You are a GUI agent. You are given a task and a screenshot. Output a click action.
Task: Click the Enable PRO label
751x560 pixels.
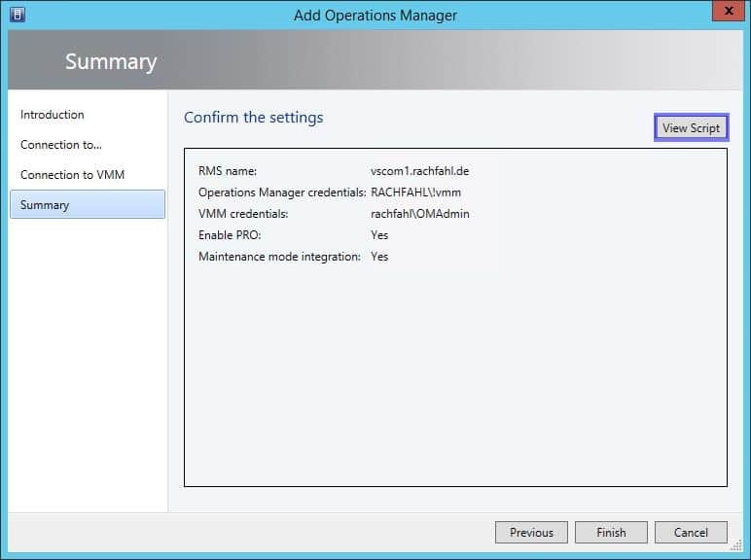(230, 235)
